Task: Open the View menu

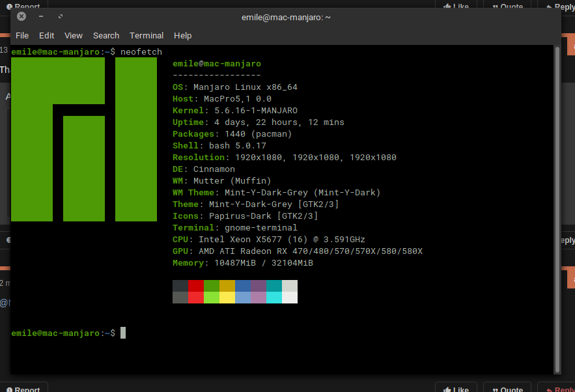Action: point(74,36)
